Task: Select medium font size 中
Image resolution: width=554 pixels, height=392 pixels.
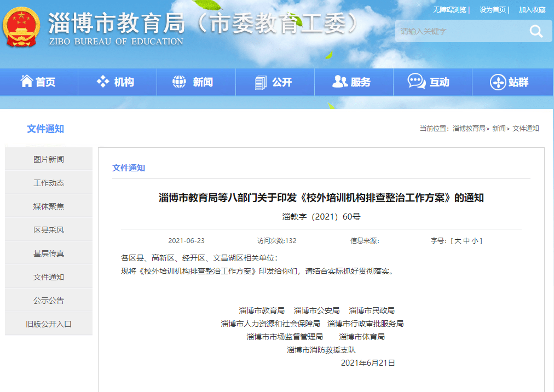Action: click(x=466, y=241)
